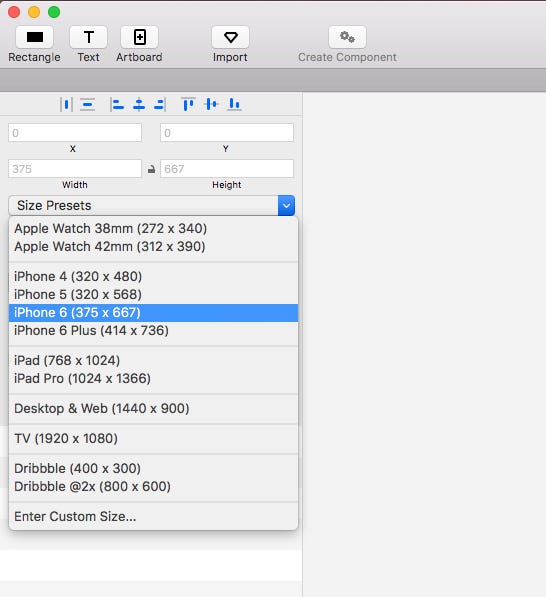Select Desktop & Web (1440 x 900)
The height and width of the screenshot is (597, 546).
(x=153, y=409)
